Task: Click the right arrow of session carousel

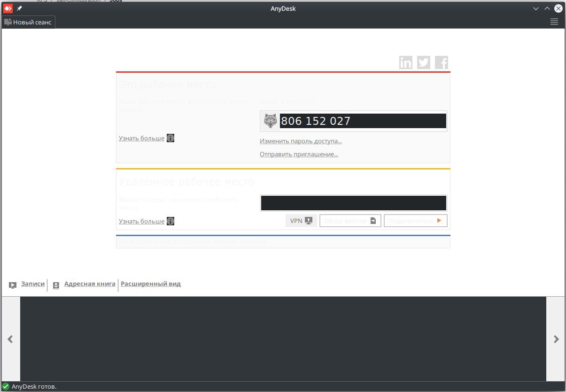Action: click(556, 339)
